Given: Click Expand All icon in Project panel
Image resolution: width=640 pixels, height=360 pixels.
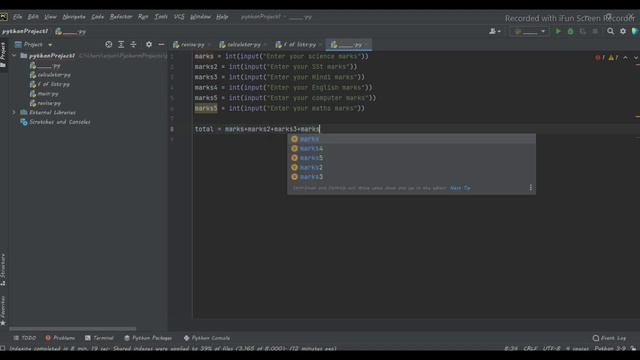Looking at the screenshot, I should pyautogui.click(x=121, y=44).
